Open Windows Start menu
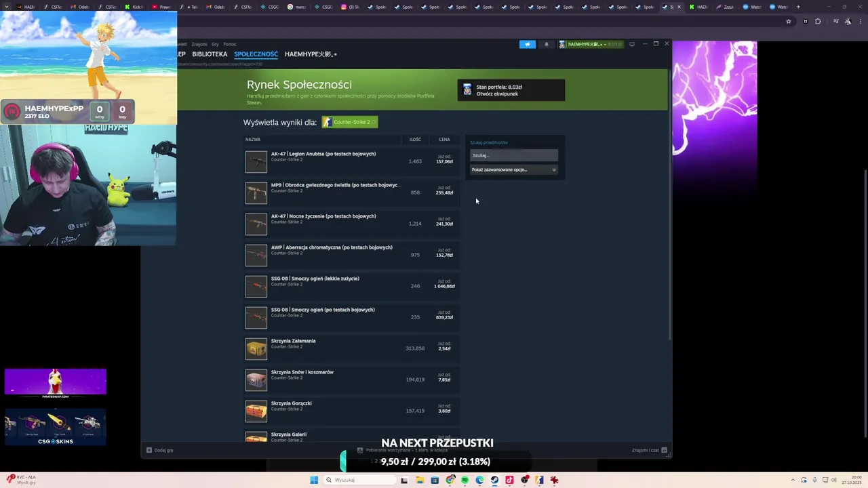Screen dimensions: 868x488 [314, 480]
